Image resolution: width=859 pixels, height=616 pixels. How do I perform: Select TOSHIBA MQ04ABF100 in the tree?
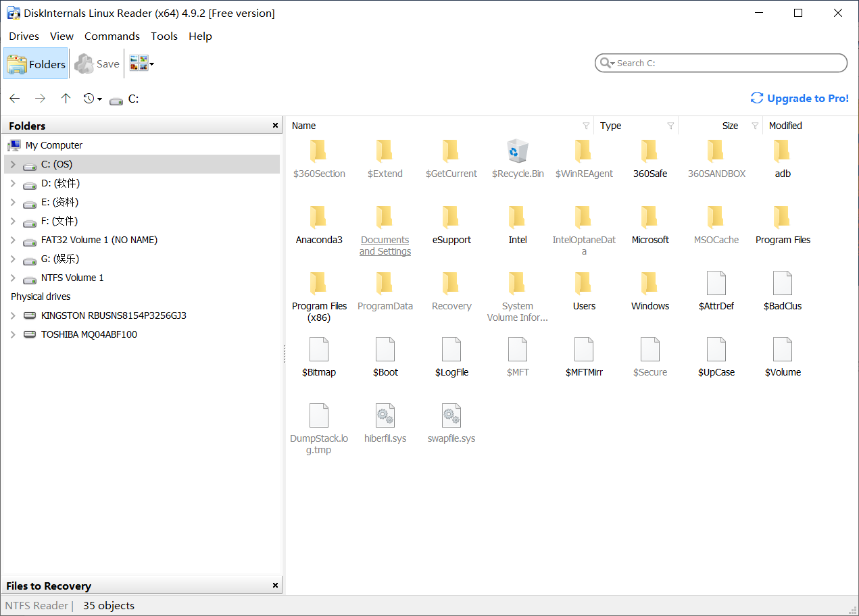click(89, 334)
